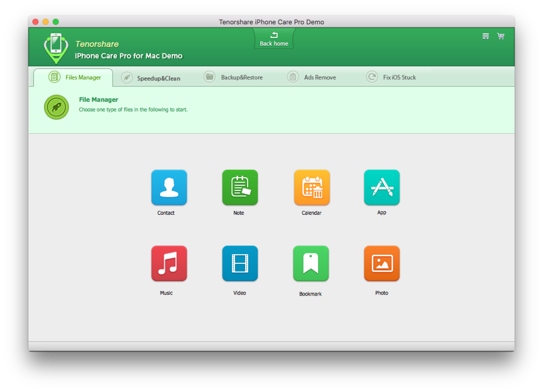This screenshot has width=543, height=392.
Task: Click the shopping cart purchase icon
Action: pos(501,36)
